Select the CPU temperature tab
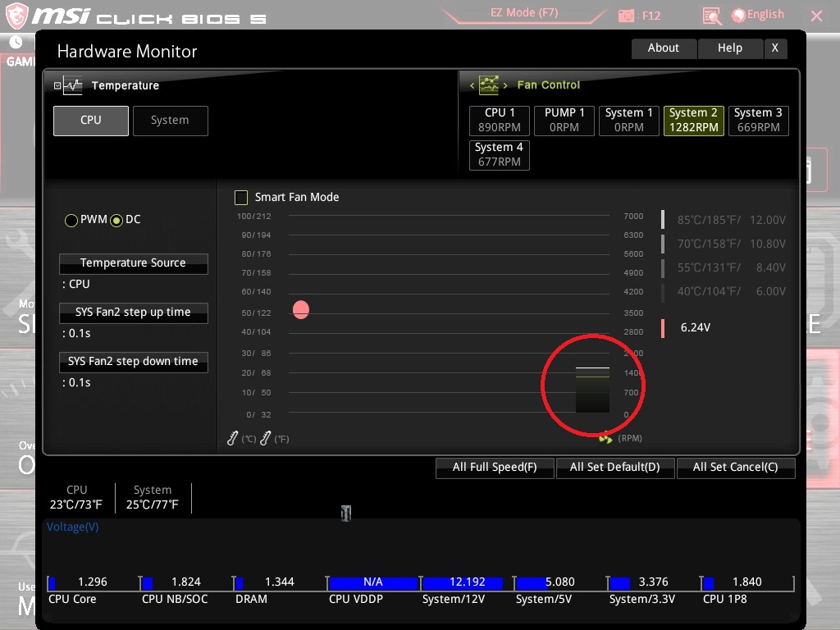 tap(91, 121)
